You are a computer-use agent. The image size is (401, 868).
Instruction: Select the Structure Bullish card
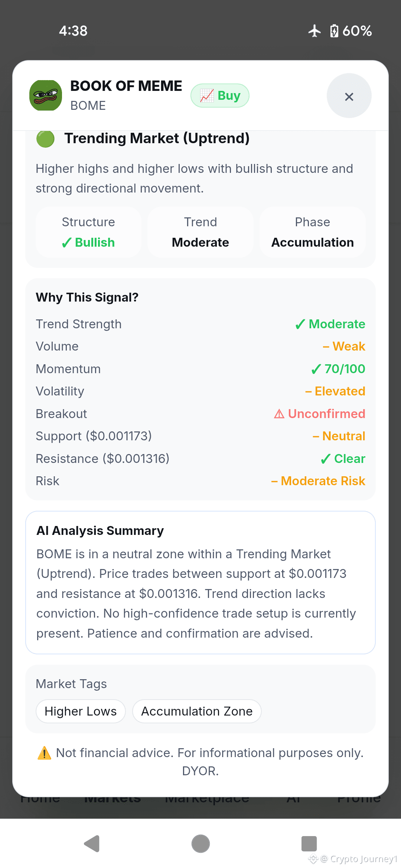pos(88,232)
